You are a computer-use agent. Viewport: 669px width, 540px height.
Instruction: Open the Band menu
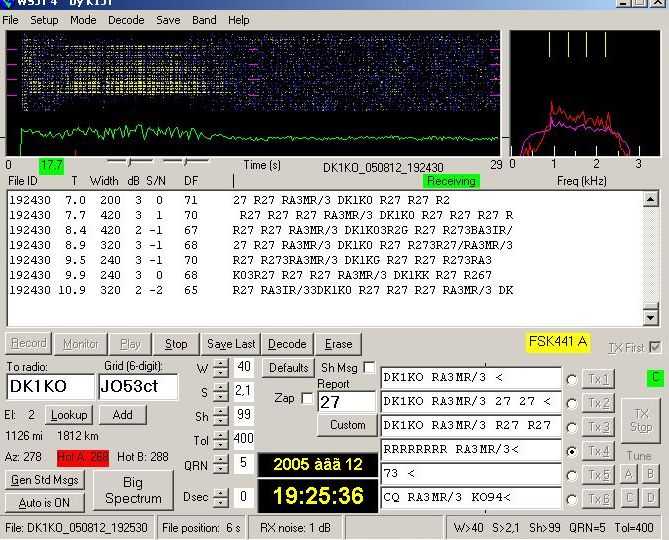coord(204,20)
